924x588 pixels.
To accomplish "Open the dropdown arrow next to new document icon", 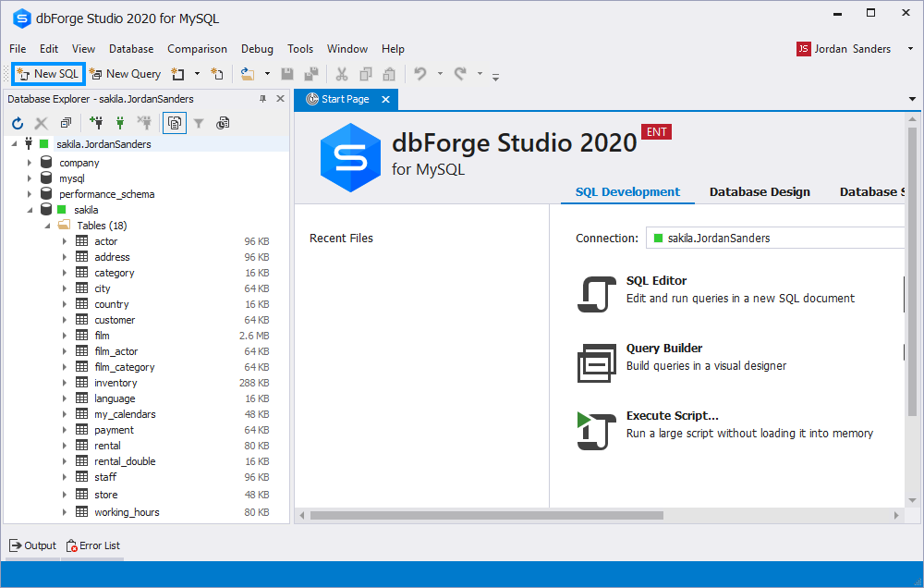I will 197,74.
